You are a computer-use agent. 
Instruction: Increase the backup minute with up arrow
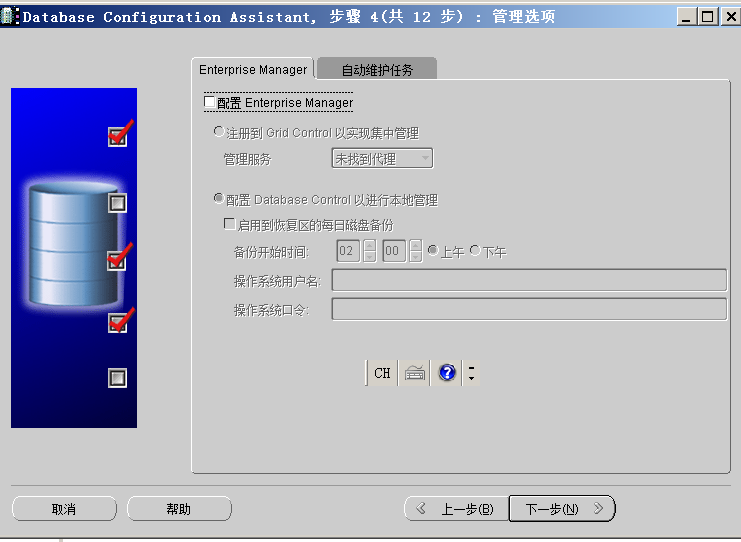click(416, 245)
